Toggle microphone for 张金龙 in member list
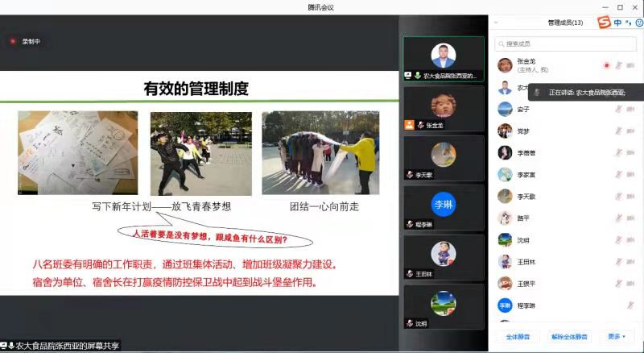 619,65
